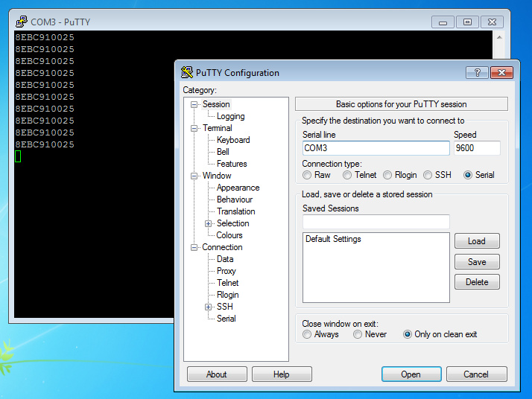Open the Data settings category
Screen dimensions: 532x399
[225, 259]
